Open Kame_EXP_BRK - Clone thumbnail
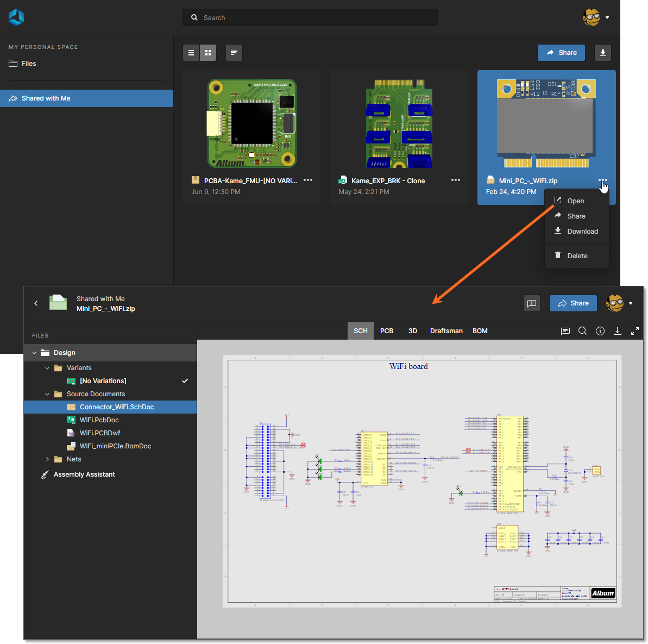 (x=399, y=123)
